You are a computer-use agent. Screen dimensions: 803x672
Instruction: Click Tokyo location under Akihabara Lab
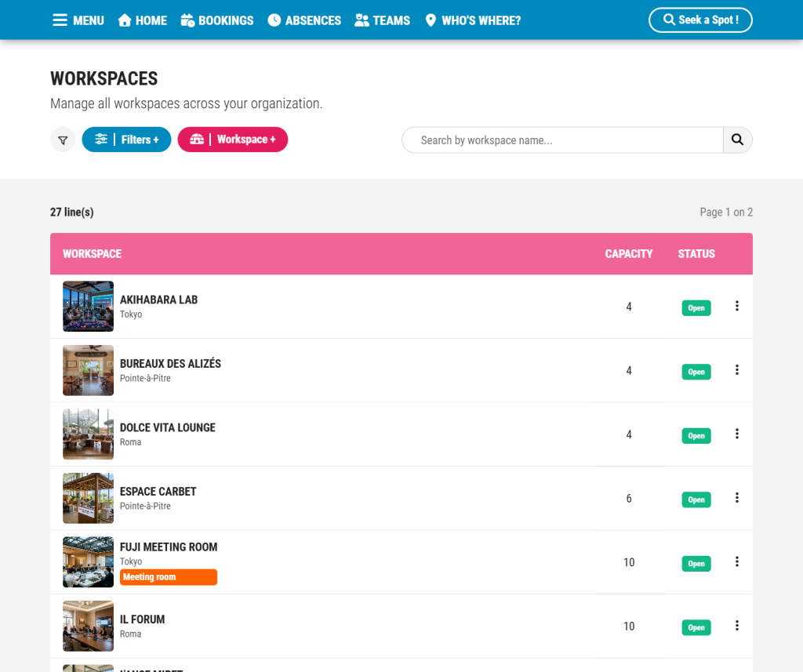(x=131, y=314)
